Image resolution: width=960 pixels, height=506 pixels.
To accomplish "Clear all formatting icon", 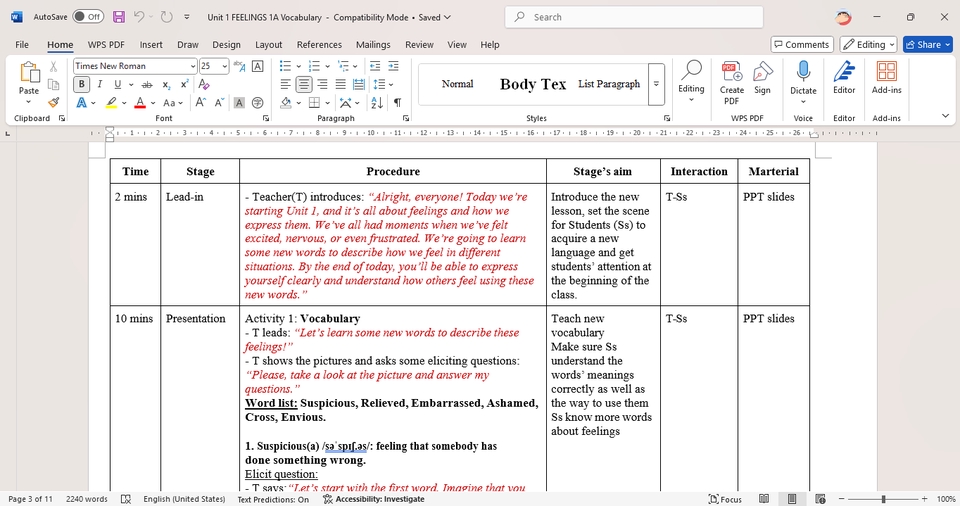I will pyautogui.click(x=204, y=85).
